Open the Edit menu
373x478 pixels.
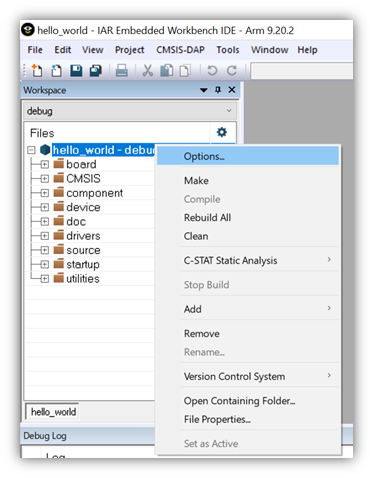tap(63, 50)
